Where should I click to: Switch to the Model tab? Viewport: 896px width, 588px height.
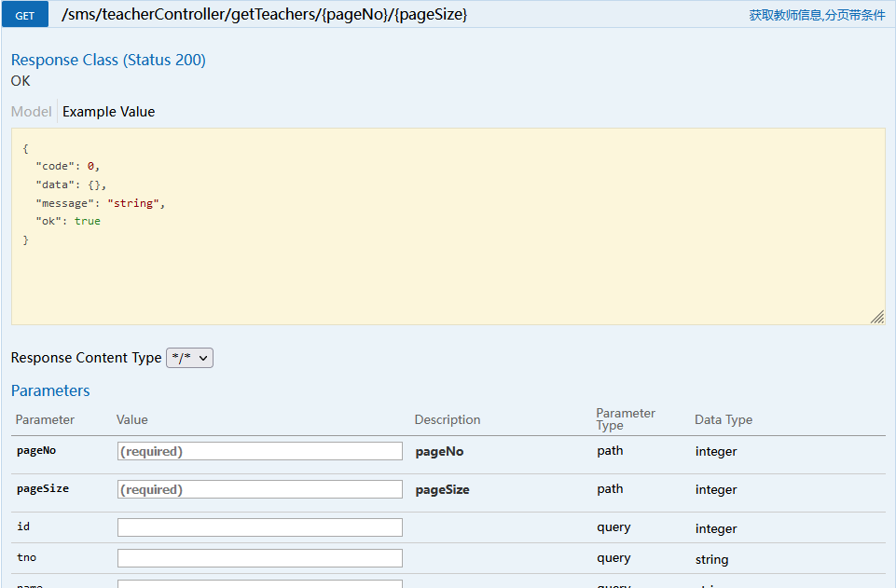[x=32, y=111]
